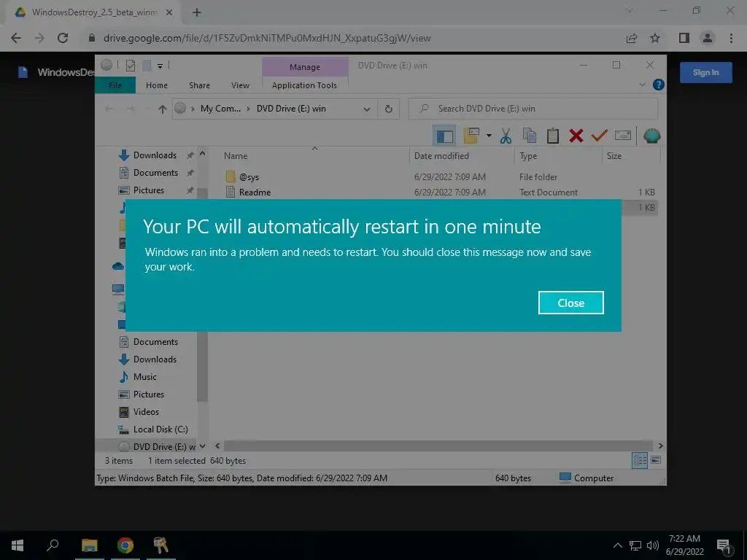Click the Paste clipboard icon
This screenshot has width=747, height=560.
(553, 136)
